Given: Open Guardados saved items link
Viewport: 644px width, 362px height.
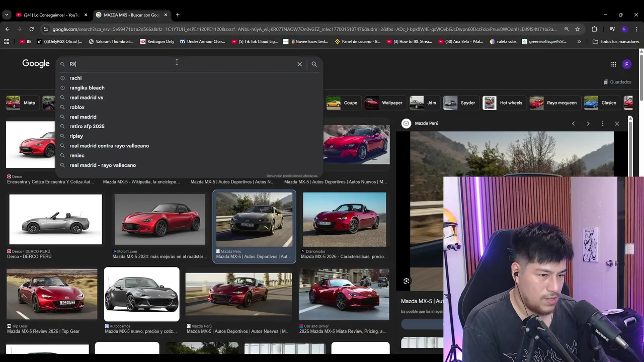Looking at the screenshot, I should click(617, 82).
